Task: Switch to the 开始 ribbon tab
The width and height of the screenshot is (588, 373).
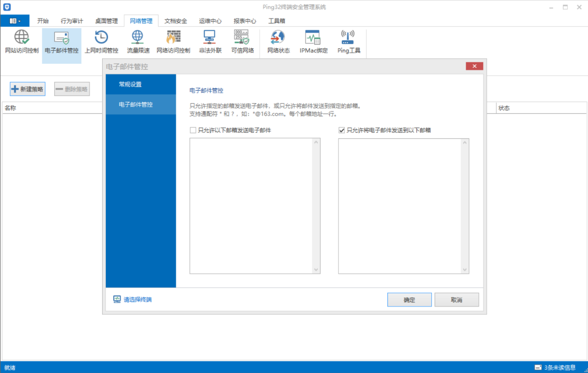Action: [43, 21]
